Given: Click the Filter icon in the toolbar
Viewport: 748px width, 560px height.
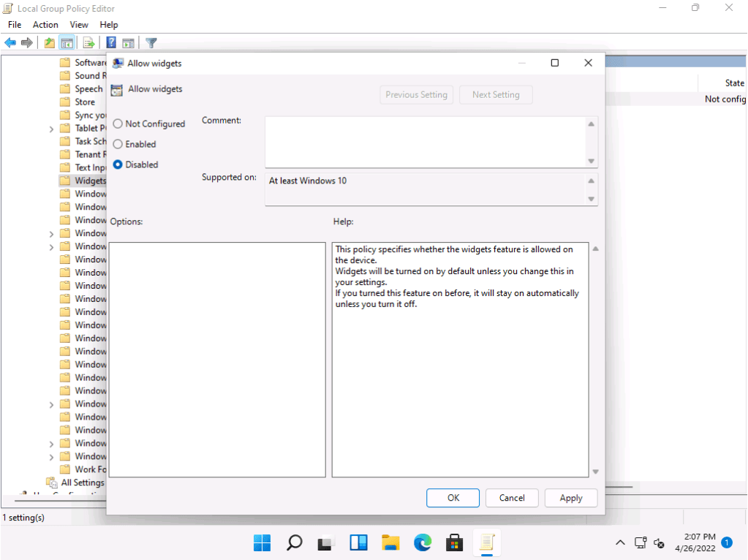Looking at the screenshot, I should click(151, 42).
